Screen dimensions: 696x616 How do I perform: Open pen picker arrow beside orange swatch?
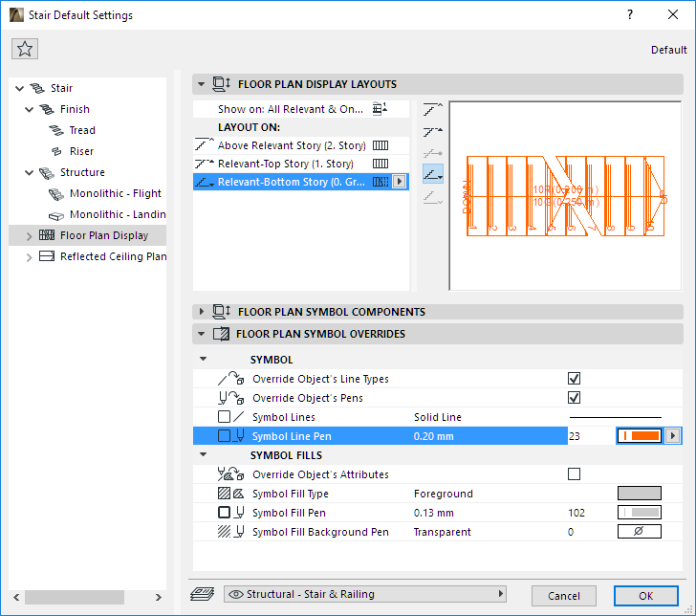pos(673,436)
